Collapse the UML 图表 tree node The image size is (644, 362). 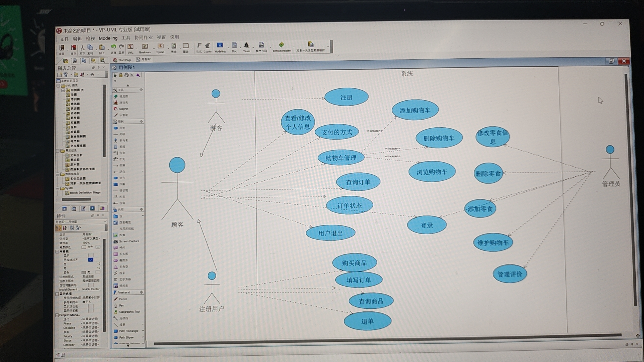pyautogui.click(x=58, y=85)
